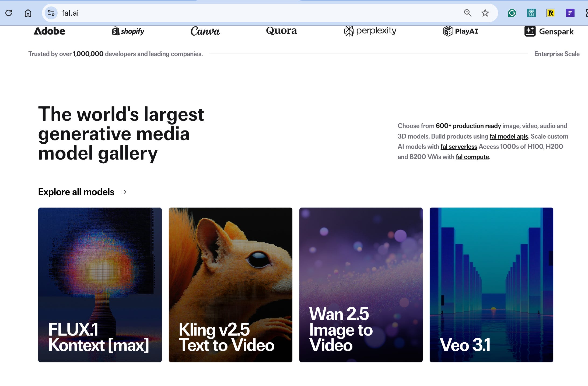Click the yellow R extension icon
The width and height of the screenshot is (588, 386).
click(x=551, y=13)
